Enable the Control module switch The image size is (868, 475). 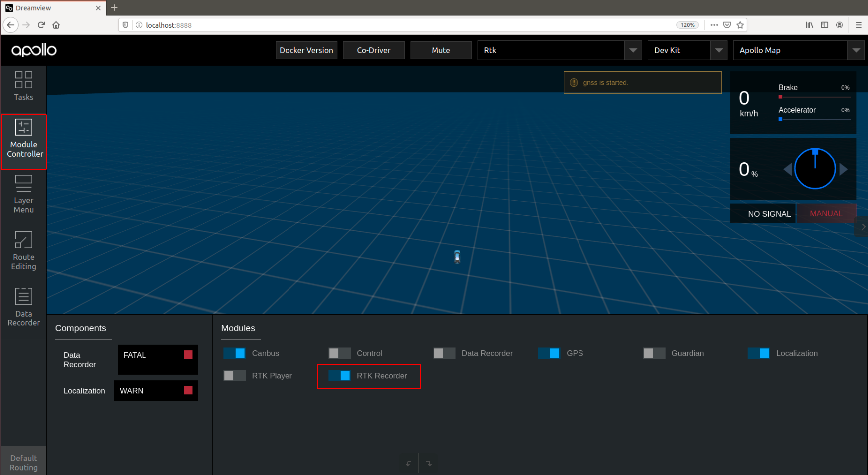(x=339, y=353)
